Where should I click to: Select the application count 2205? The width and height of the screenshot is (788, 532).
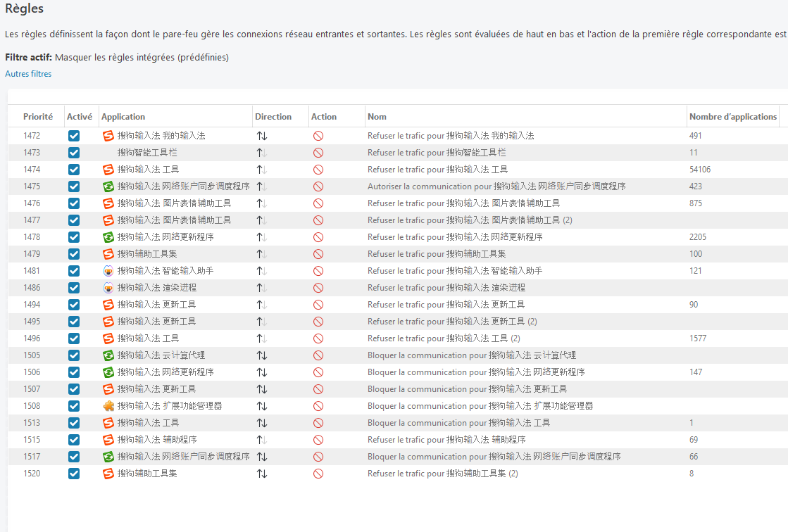pos(698,237)
